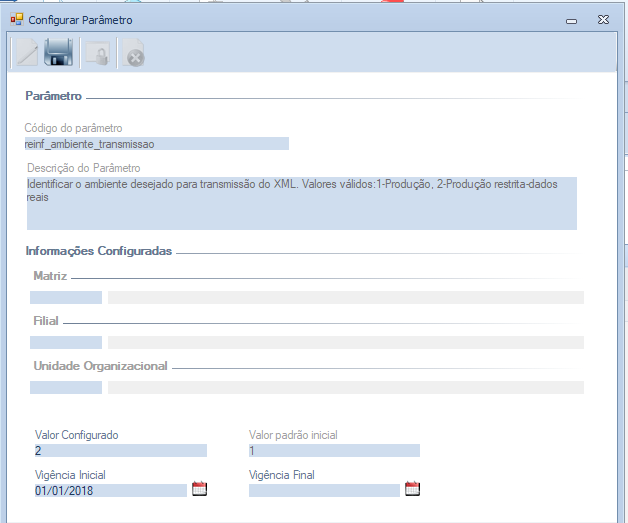Click the 'Valor Configurado' label
This screenshot has height=523, width=628.
[76, 435]
